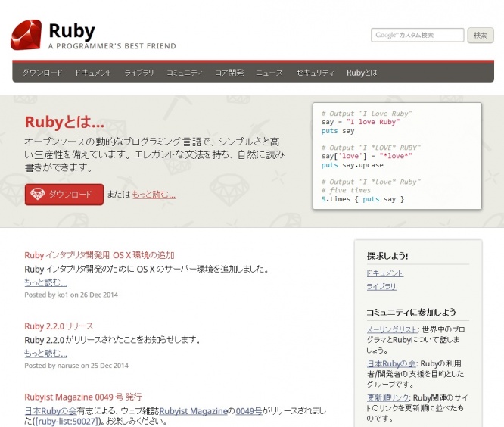
Task: Click the 探求しよう! sidebar heading
Action: point(387,256)
